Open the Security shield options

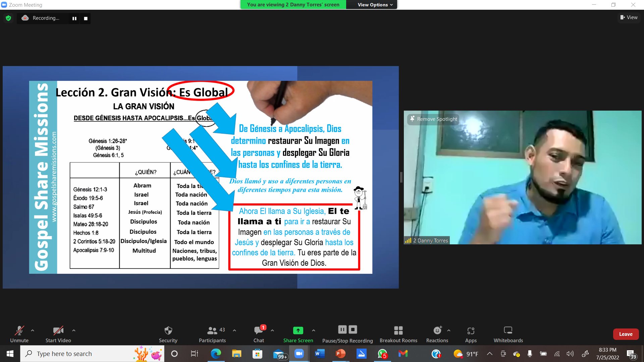tap(168, 334)
